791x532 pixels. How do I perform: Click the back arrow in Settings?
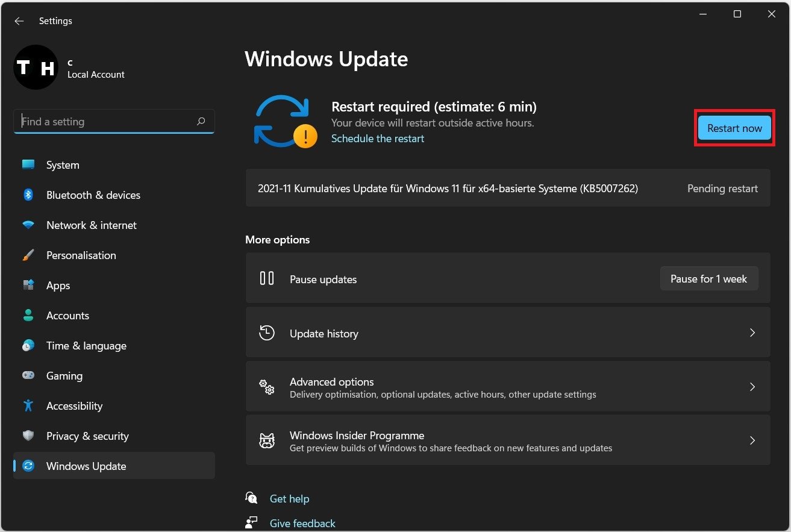pos(19,21)
